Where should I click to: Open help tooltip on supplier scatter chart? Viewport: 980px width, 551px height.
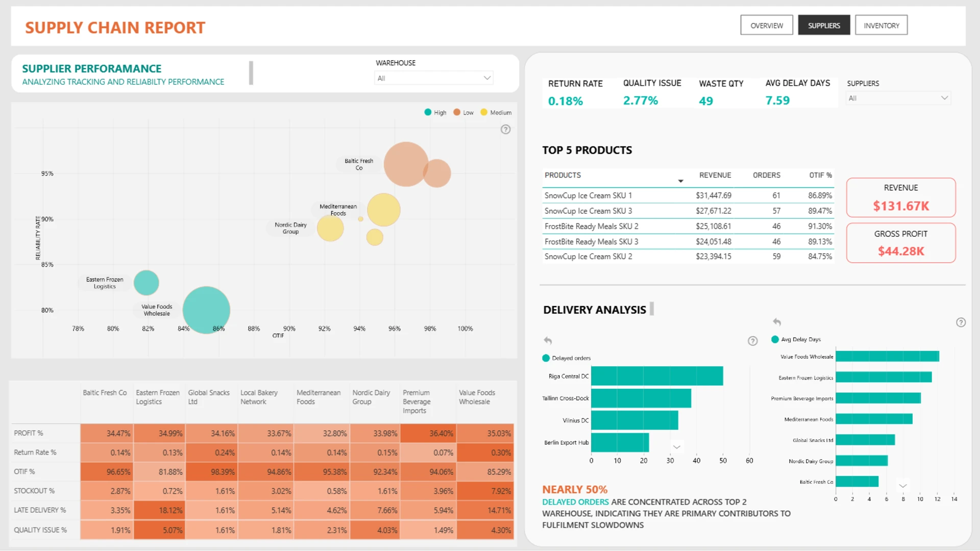505,130
